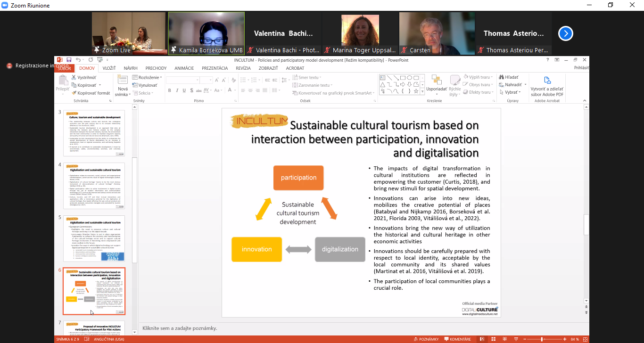Open Vybrať (Select) dropdown
This screenshot has height=343, width=644.
(x=511, y=92)
